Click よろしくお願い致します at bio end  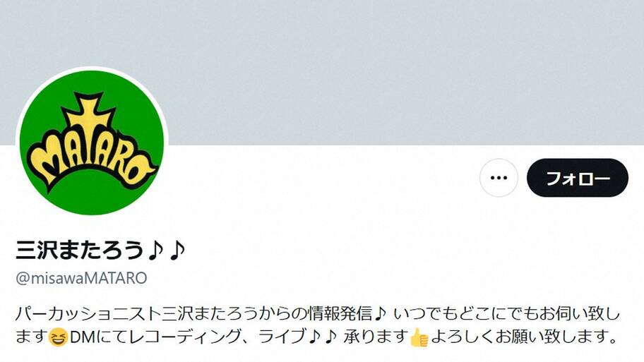pos(525,337)
